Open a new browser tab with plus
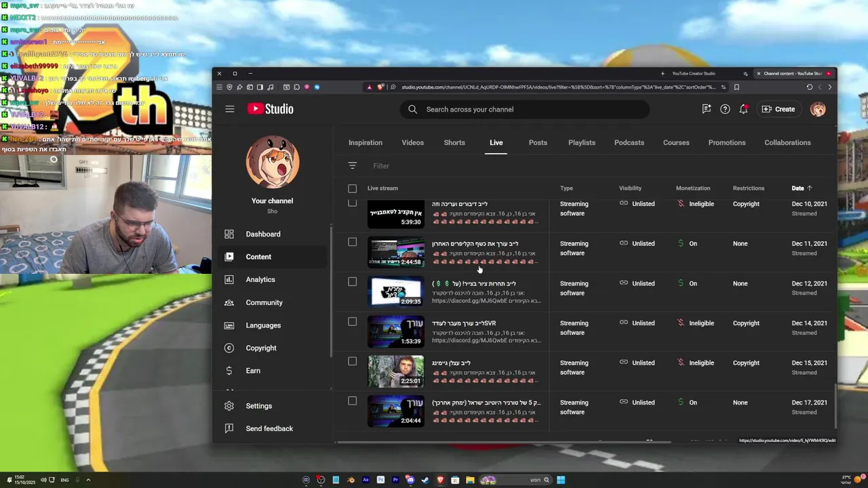 pos(663,73)
